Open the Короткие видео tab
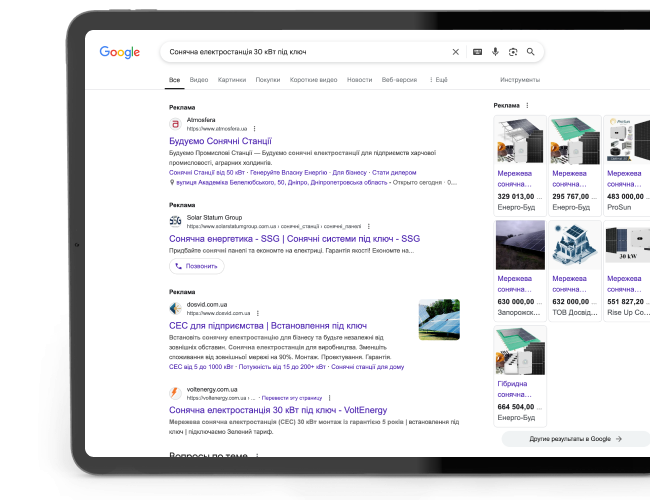Image resolution: width=650 pixels, height=500 pixels. 313,80
